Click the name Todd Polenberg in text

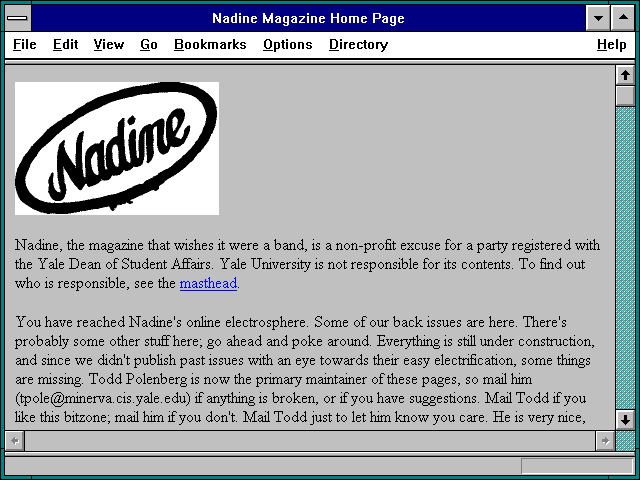coord(138,379)
